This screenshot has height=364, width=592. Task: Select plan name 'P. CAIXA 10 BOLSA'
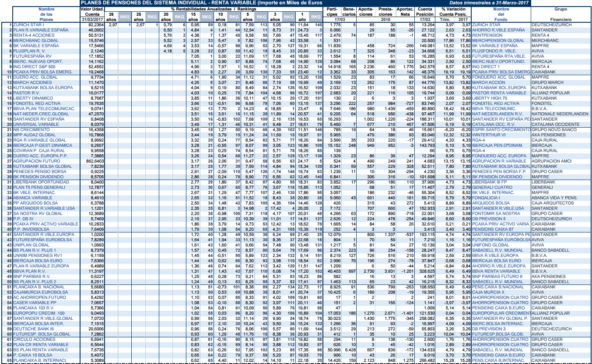point(33,355)
